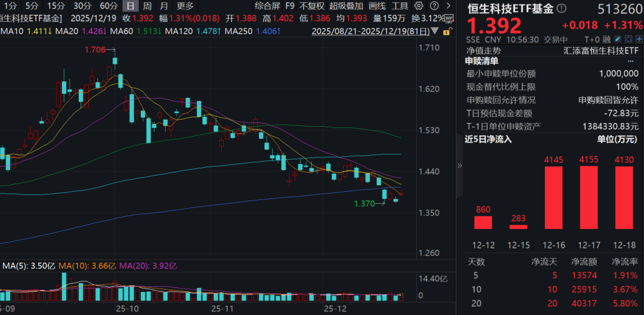This screenshot has height=315, width=644.
Task: Open the 申赎清单 more options ellipsis
Action: click(x=630, y=61)
